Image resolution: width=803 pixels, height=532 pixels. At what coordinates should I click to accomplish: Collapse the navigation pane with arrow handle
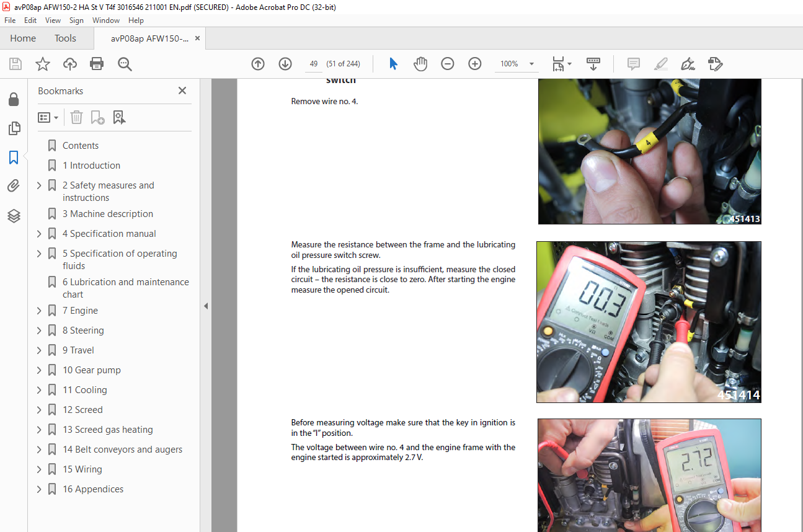206,306
